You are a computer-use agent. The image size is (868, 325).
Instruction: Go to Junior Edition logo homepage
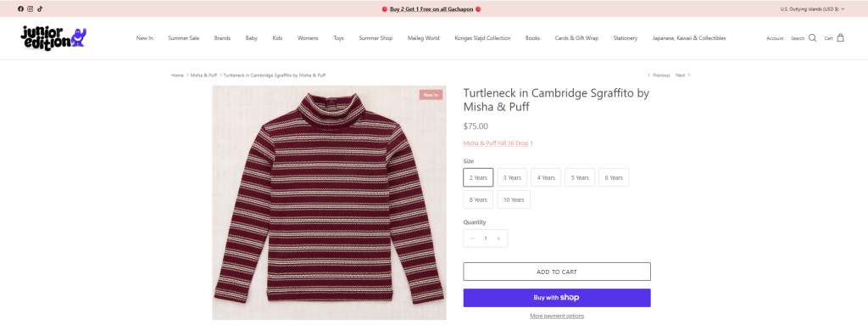[53, 38]
